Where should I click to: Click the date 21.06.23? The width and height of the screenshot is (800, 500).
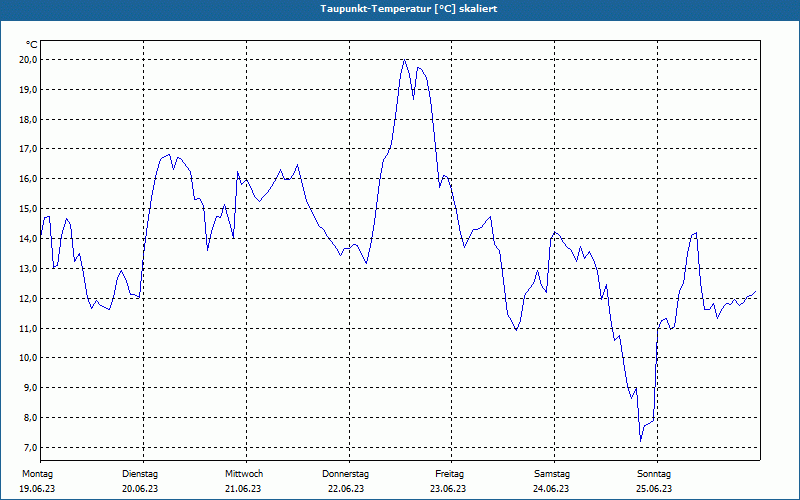[x=243, y=489]
